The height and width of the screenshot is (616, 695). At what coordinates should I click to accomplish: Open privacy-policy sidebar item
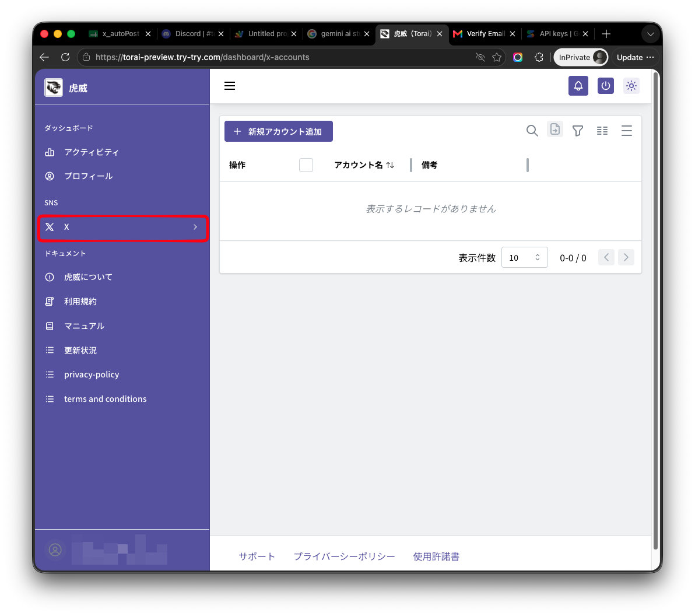tap(122, 374)
